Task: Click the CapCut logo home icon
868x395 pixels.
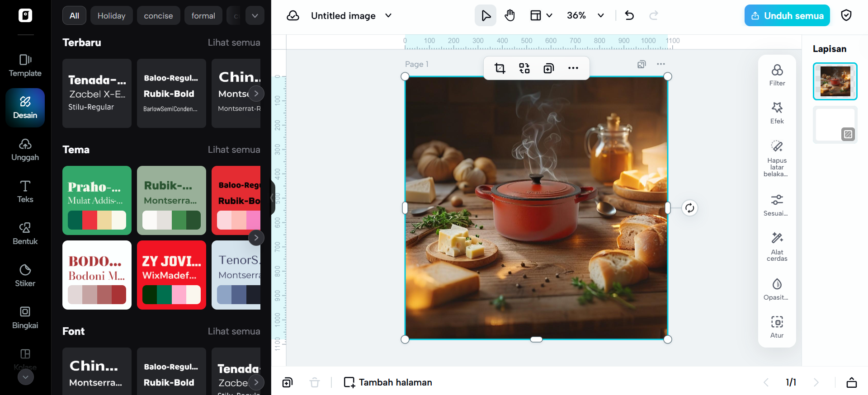Action: click(25, 15)
